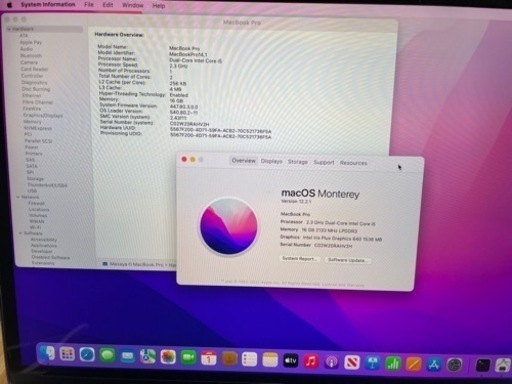Viewport: 512px width, 384px height.
Task: Select Parallel SCSI in the sidebar
Action: [39, 141]
